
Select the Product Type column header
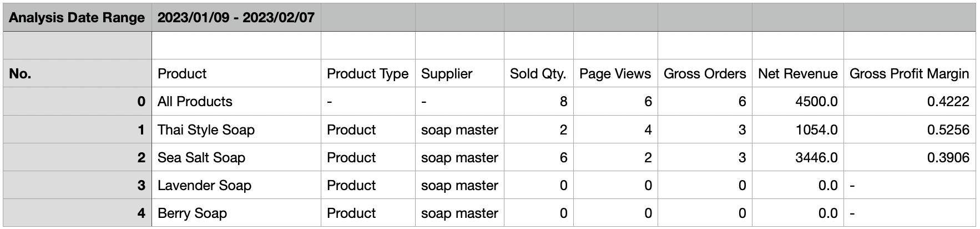tap(368, 73)
